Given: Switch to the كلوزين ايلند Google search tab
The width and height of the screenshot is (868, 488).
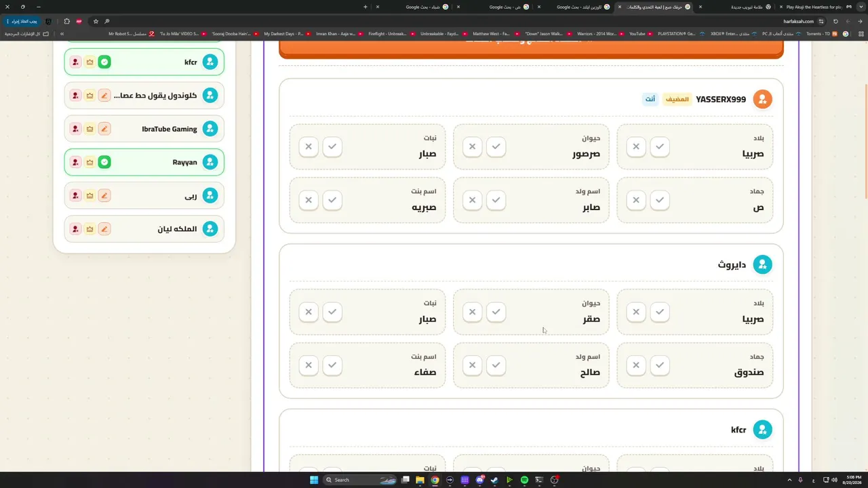Looking at the screenshot, I should tap(580, 7).
